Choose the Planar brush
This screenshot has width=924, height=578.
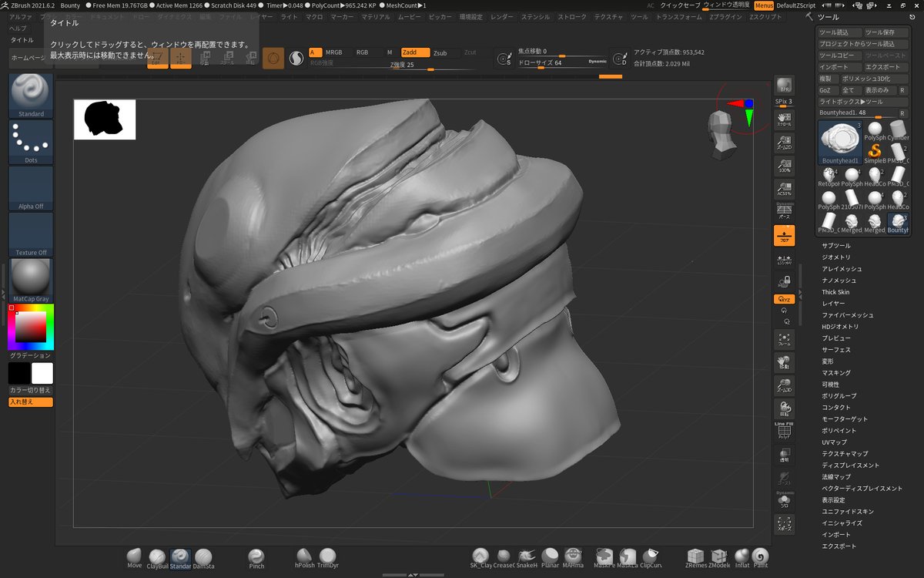550,560
